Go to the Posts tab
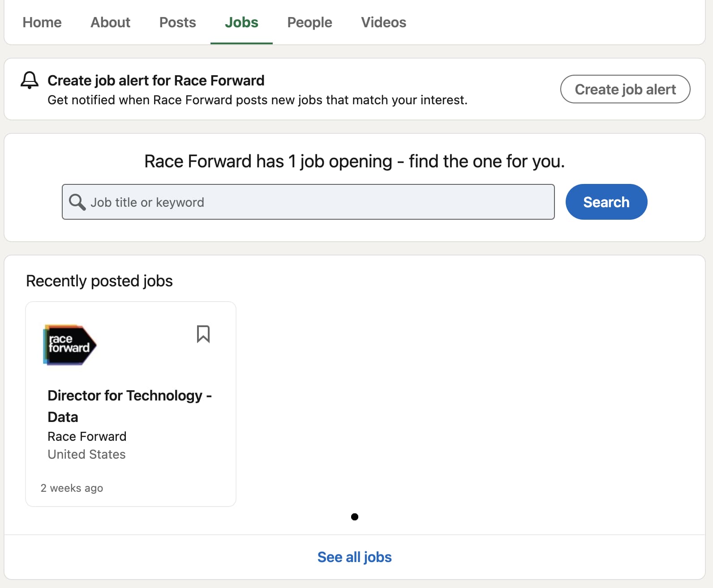This screenshot has width=713, height=588. 177,22
